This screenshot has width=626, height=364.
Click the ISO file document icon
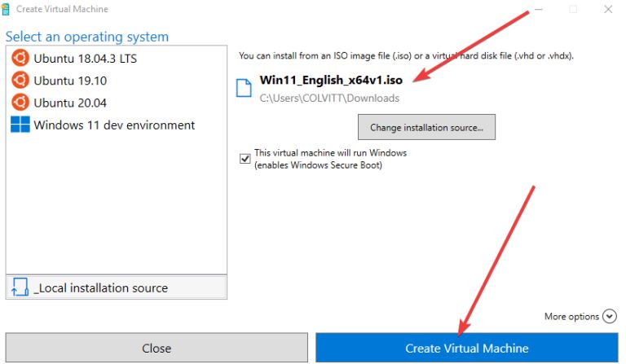pyautogui.click(x=244, y=88)
